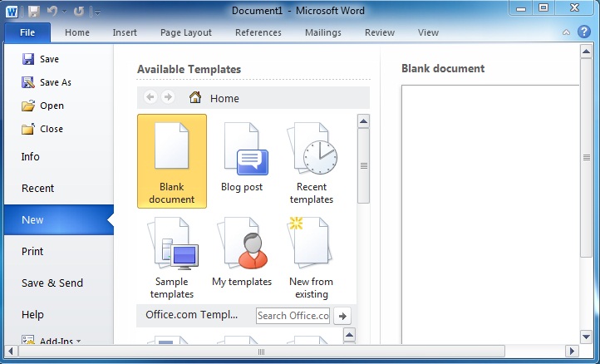Switch to the View tab

click(428, 32)
